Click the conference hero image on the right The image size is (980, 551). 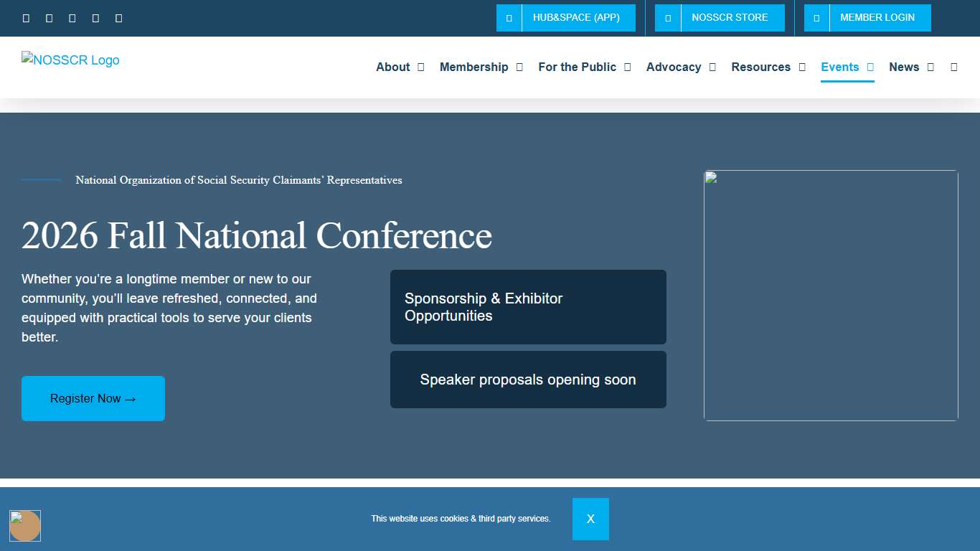click(x=830, y=294)
